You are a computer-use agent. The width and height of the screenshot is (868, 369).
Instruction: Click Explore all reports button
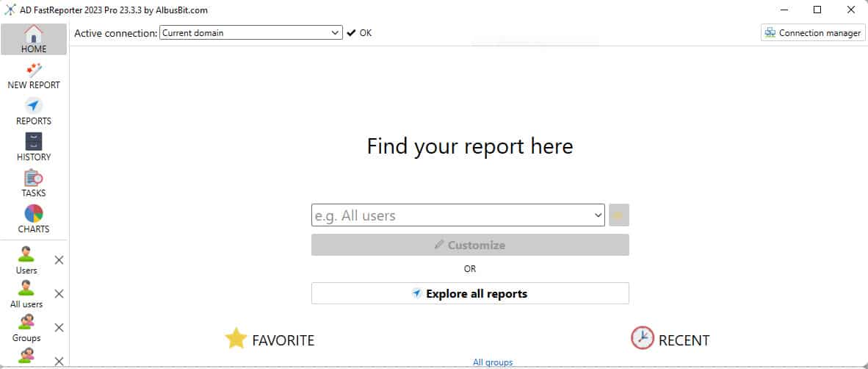(x=470, y=293)
